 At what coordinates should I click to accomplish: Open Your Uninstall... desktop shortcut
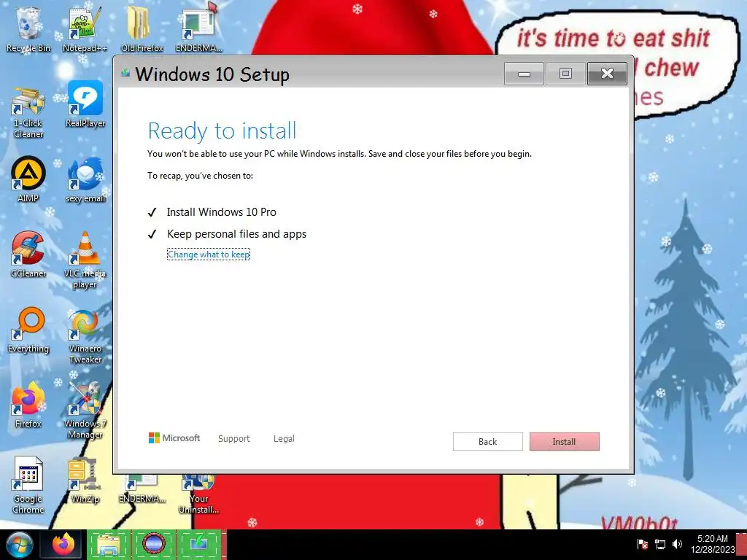[198, 494]
